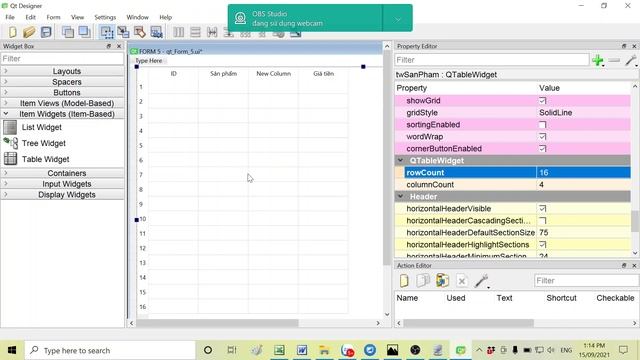
Task: Float the Property Editor dock panel
Action: point(624,46)
